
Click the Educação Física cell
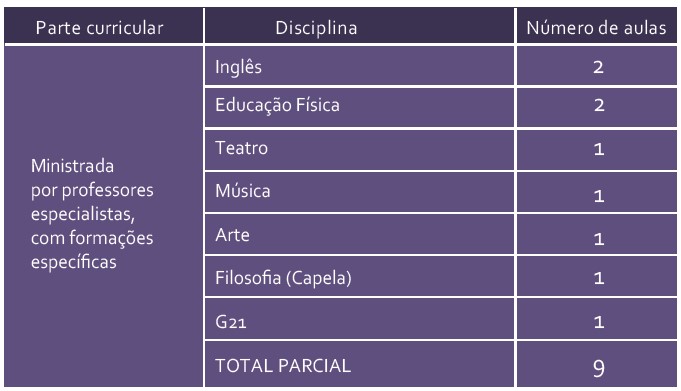(359, 108)
